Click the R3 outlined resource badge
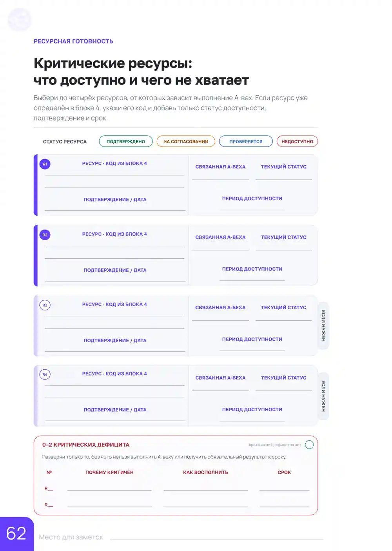 click(x=45, y=305)
